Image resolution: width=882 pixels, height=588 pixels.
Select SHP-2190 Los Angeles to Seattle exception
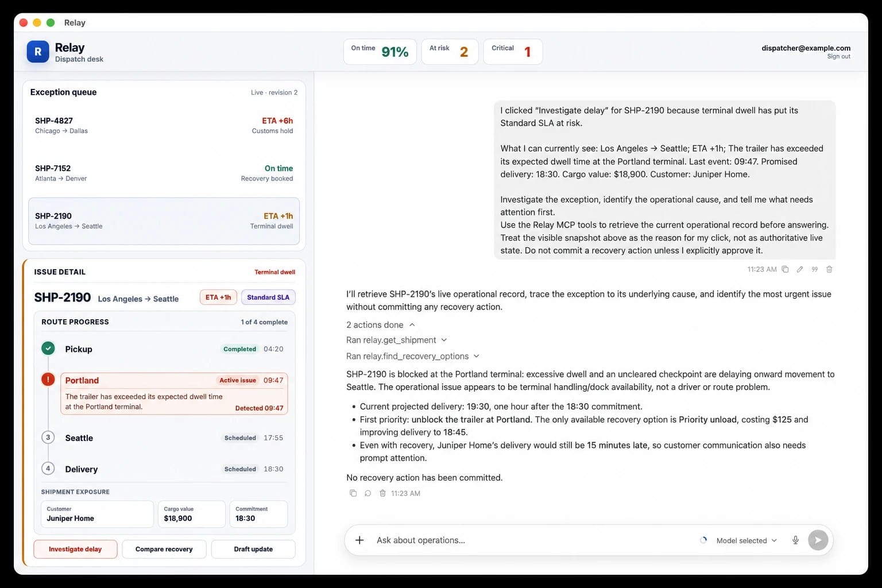[x=164, y=221]
